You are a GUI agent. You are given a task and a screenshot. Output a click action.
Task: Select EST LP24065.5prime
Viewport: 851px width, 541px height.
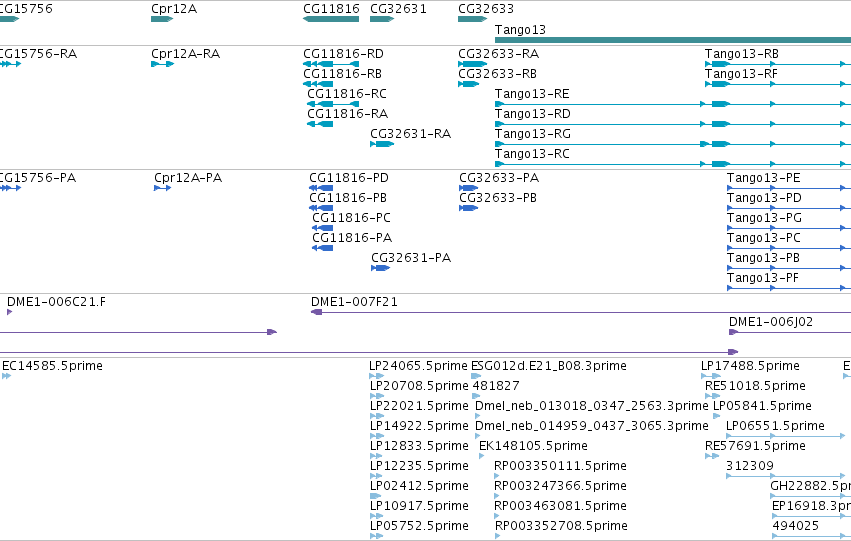[418, 366]
